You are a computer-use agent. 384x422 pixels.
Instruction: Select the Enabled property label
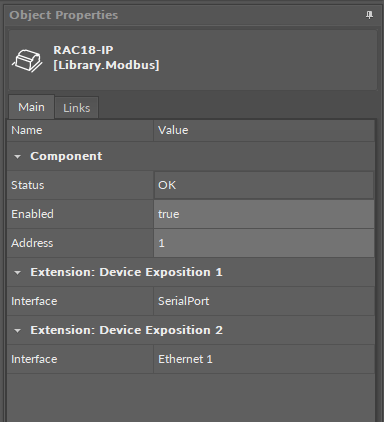[32, 214]
